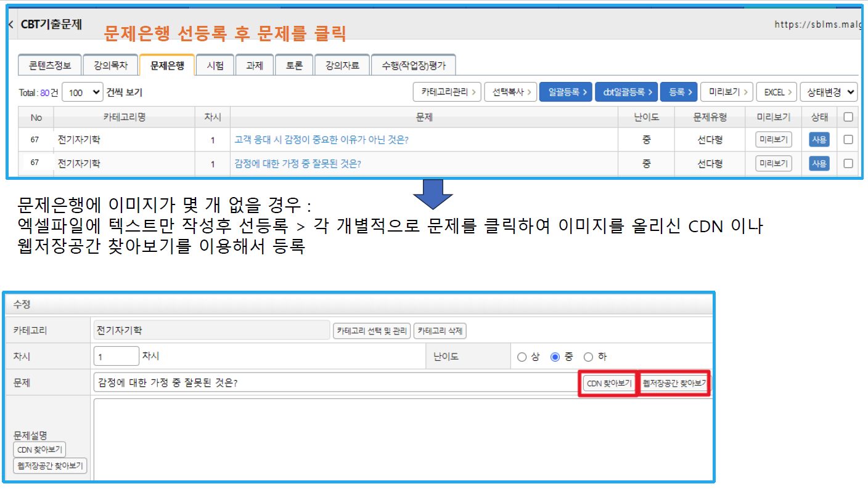Toggle 사용 status on the second question row
This screenshot has width=868, height=489.
[819, 164]
